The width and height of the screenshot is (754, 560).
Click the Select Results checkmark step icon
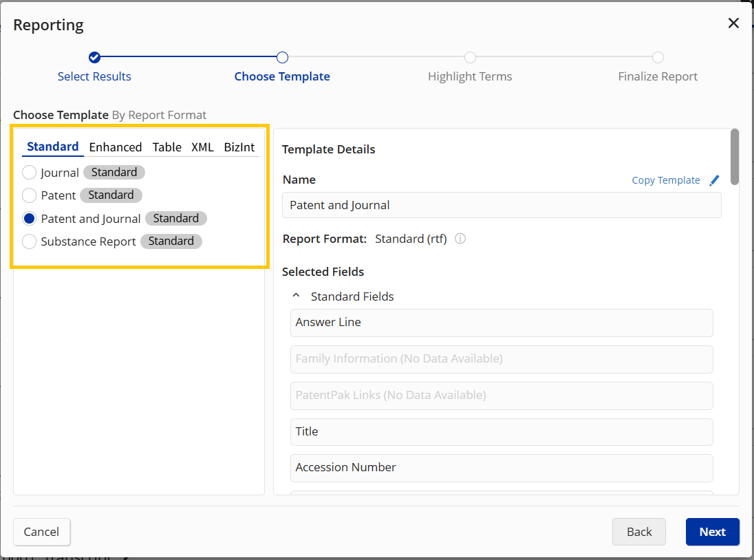point(95,57)
